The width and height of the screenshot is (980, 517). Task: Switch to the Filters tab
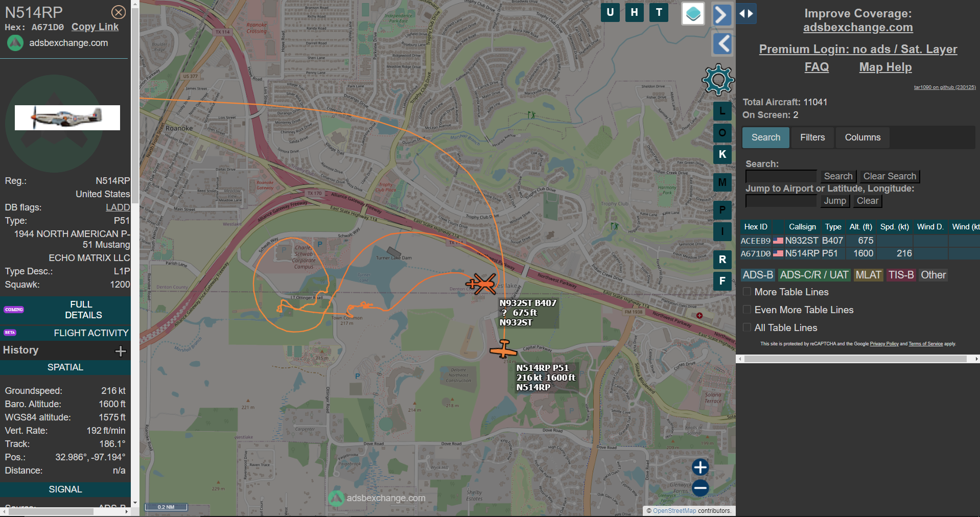tap(812, 137)
